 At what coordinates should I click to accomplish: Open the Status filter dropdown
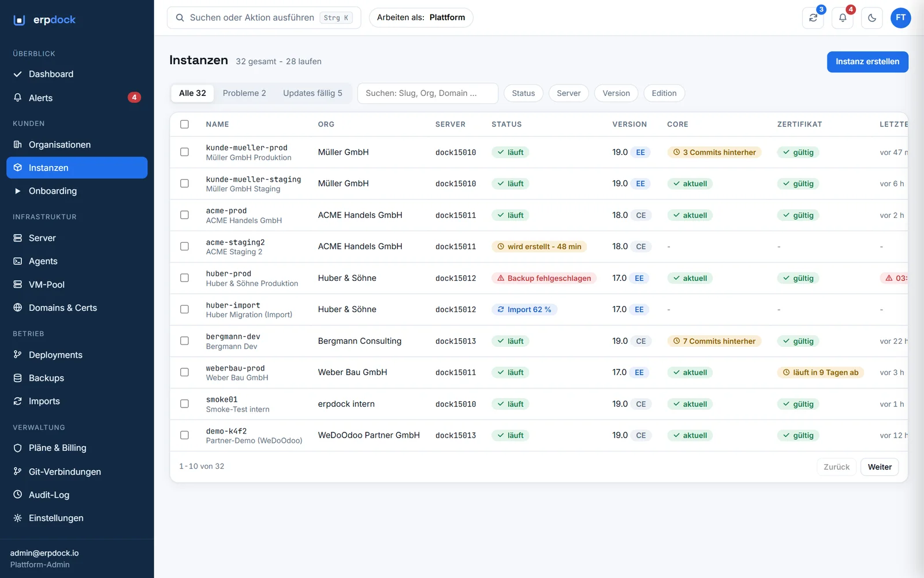pos(523,93)
